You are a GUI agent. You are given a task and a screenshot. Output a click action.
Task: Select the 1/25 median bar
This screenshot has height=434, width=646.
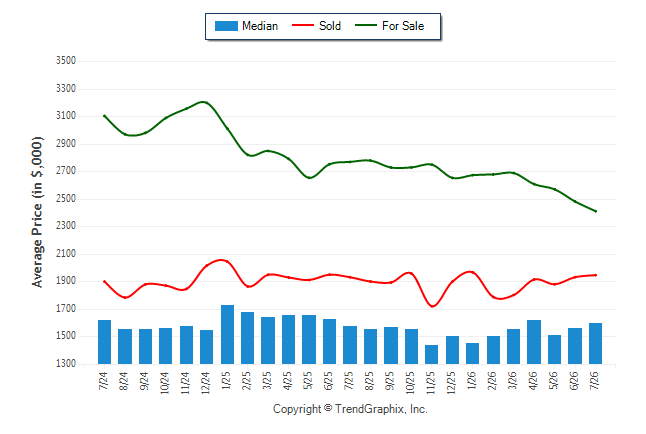[x=227, y=335]
